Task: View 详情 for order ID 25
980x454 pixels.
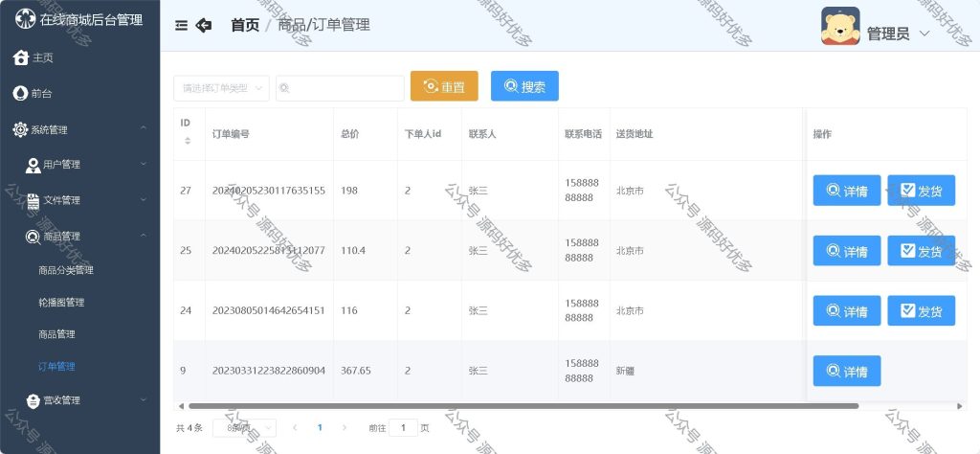Action: [847, 251]
